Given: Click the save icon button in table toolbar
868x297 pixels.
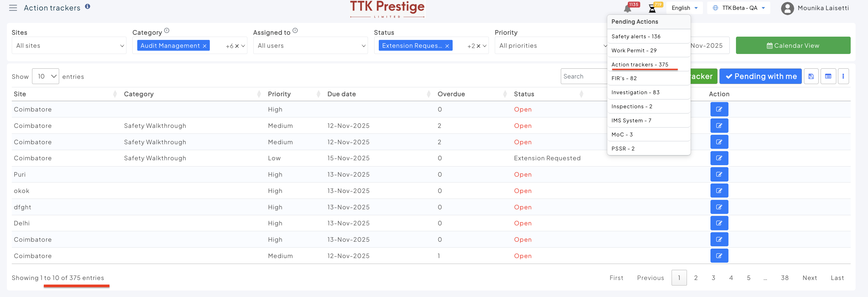Looking at the screenshot, I should [x=811, y=77].
